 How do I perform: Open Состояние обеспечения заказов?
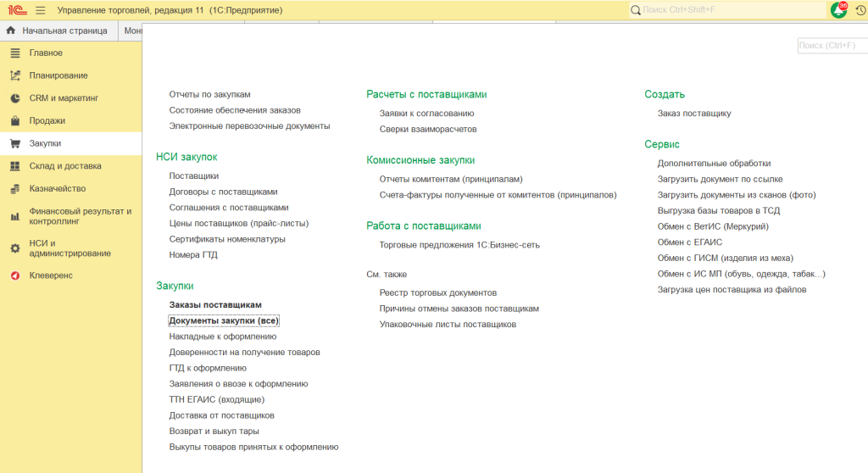click(x=235, y=110)
